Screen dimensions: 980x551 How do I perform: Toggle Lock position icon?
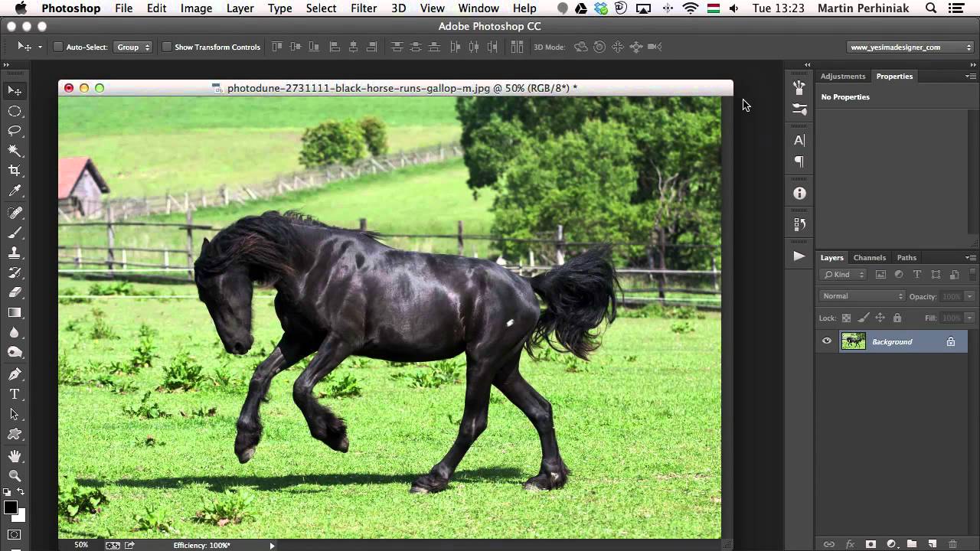pyautogui.click(x=880, y=318)
